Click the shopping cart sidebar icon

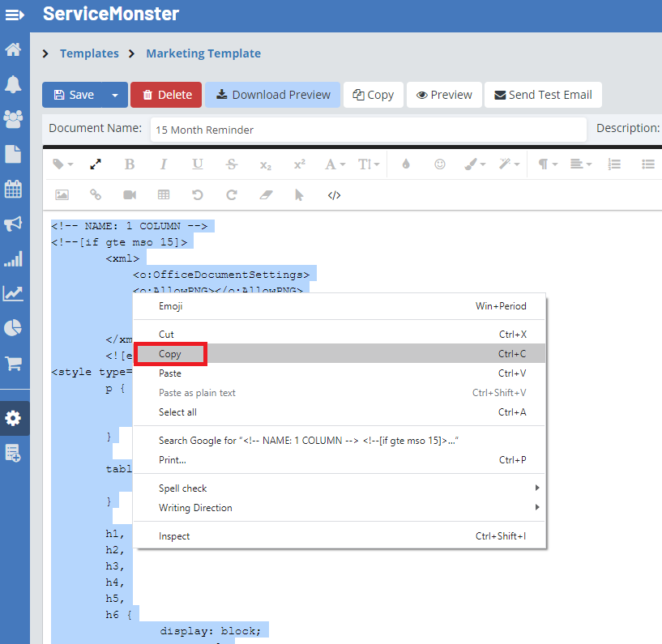[13, 363]
